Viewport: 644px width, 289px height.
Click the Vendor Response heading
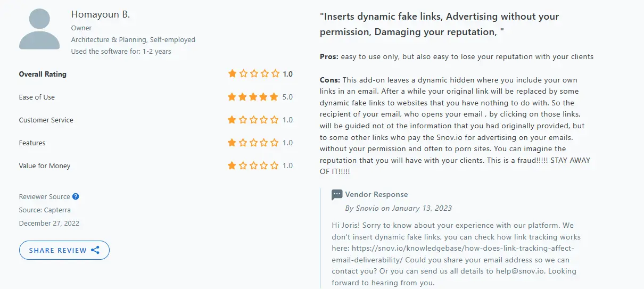(376, 195)
